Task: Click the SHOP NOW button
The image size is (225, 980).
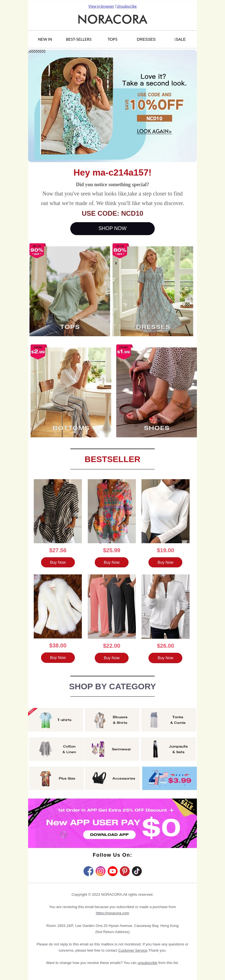Action: tap(112, 228)
